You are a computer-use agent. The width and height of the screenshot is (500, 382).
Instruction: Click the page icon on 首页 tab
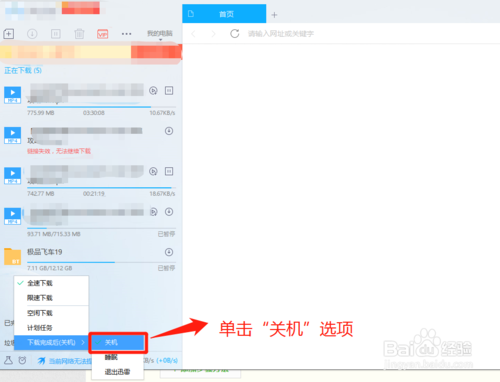tap(191, 14)
